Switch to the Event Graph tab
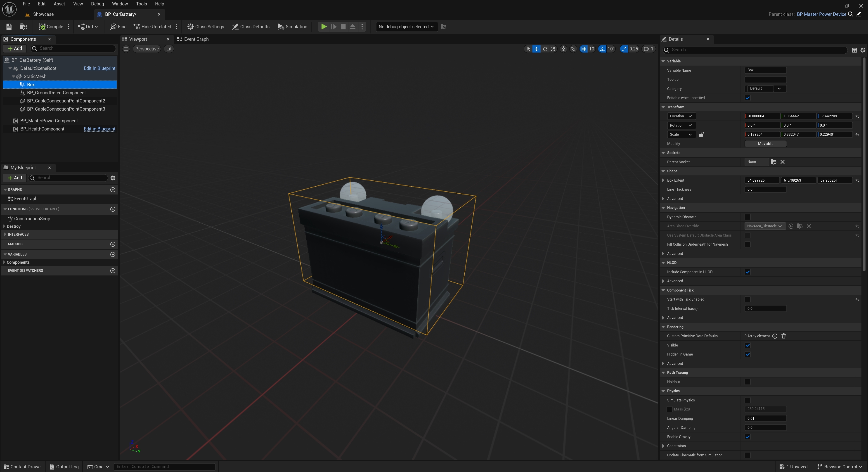This screenshot has width=868, height=472. pyautogui.click(x=196, y=39)
